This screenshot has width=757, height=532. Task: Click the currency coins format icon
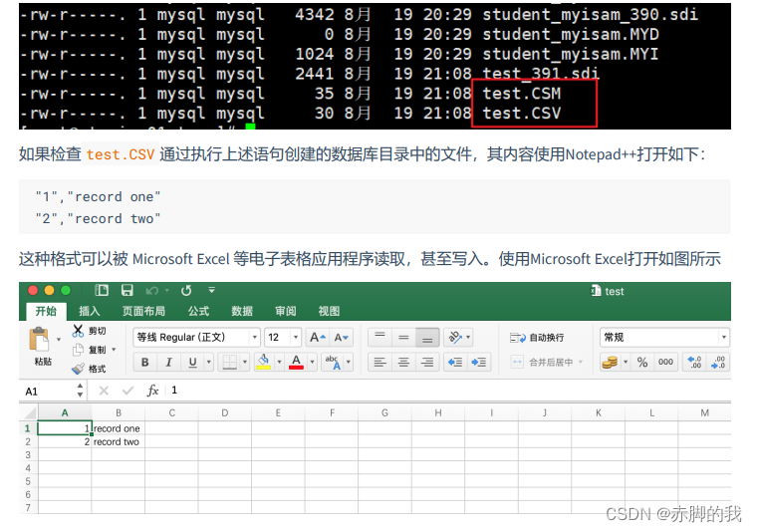(610, 362)
